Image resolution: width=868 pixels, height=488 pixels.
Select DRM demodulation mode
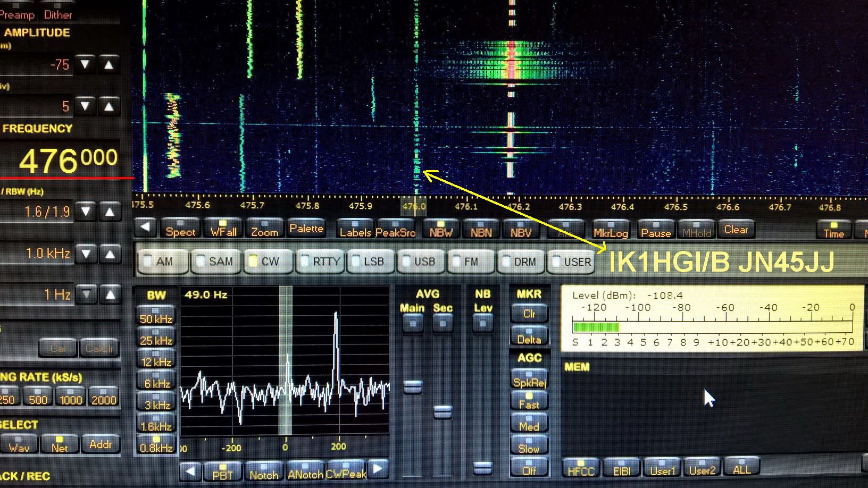pyautogui.click(x=522, y=260)
